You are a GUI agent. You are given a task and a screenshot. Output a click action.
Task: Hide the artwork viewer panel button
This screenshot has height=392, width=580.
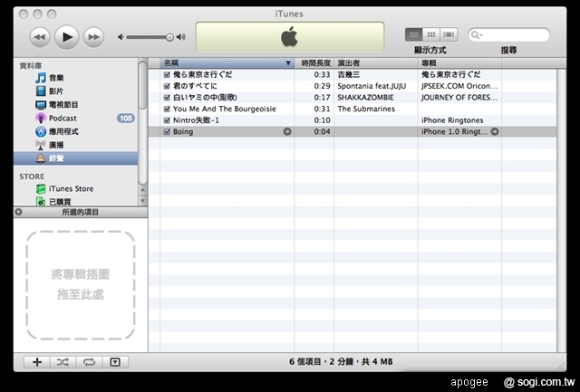tap(115, 362)
